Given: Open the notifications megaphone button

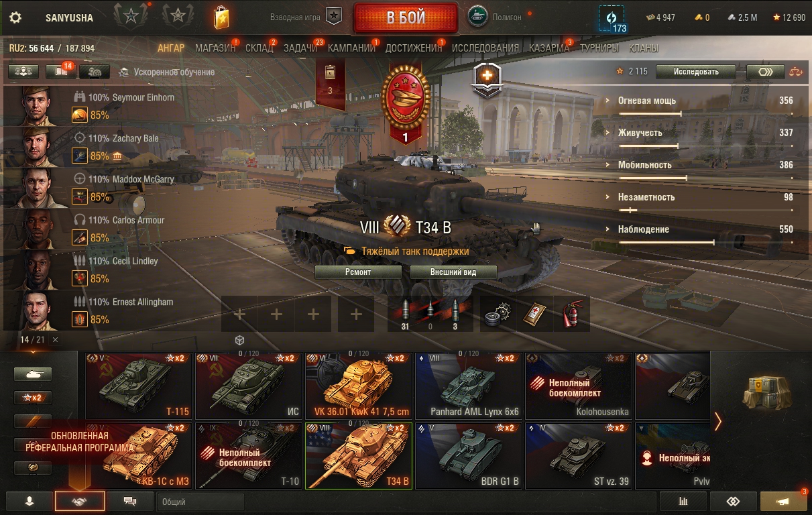Looking at the screenshot, I should 783,501.
